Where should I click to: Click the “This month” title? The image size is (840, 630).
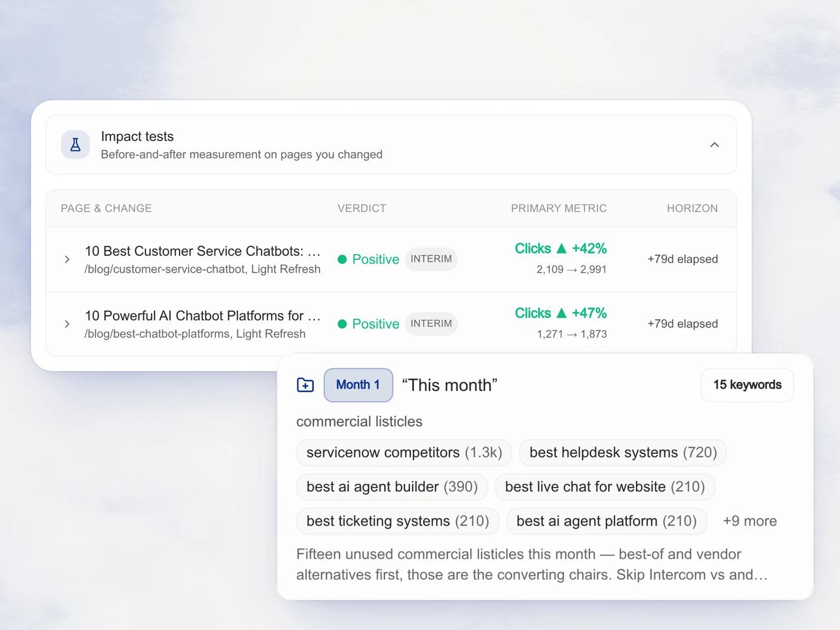[449, 385]
